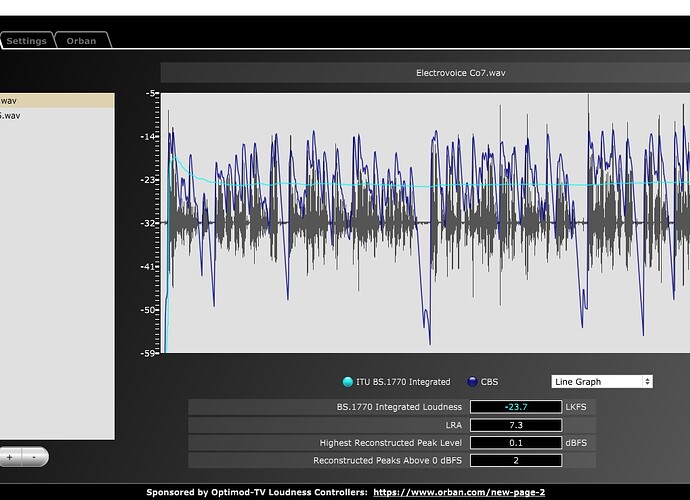Click Reconstructed Peaks Above 0 dBFS label
The image size is (690, 500).
pyautogui.click(x=388, y=460)
